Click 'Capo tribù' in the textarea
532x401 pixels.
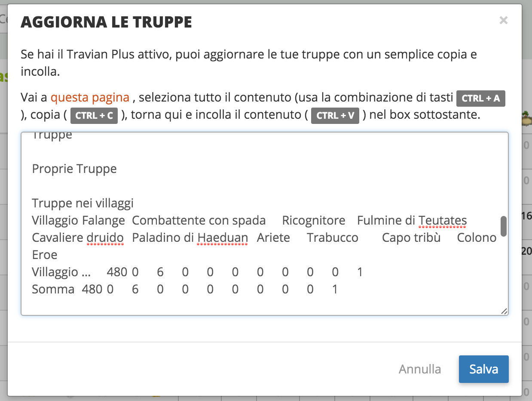click(411, 238)
